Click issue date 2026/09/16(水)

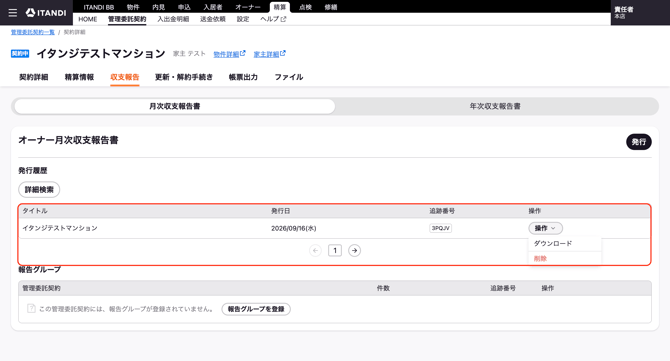294,228
